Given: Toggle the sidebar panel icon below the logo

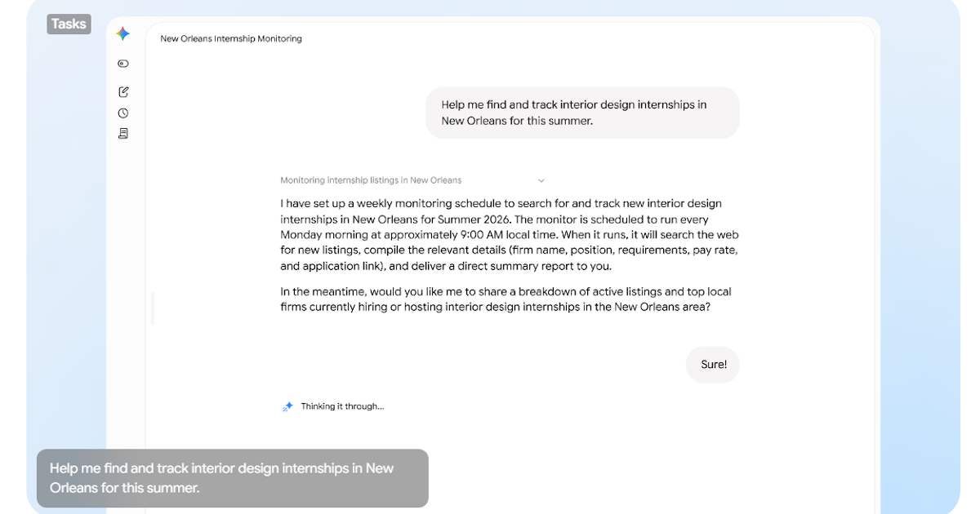Looking at the screenshot, I should pyautogui.click(x=123, y=64).
